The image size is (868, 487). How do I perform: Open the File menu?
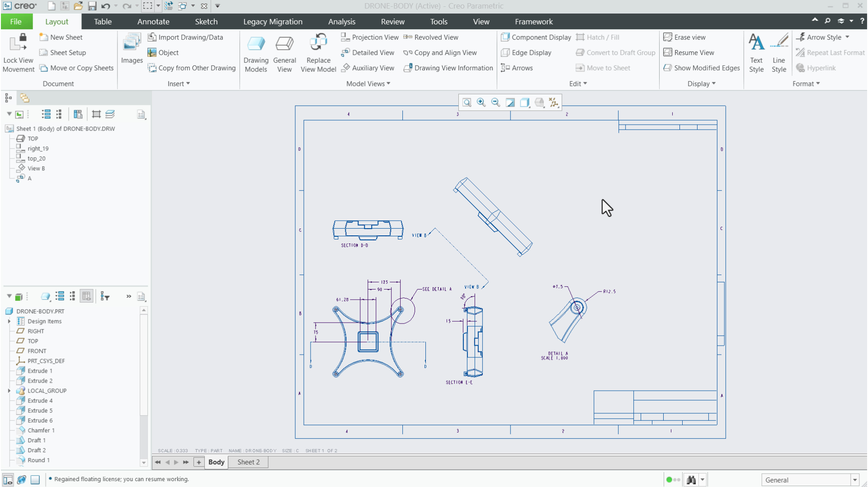[x=16, y=21]
